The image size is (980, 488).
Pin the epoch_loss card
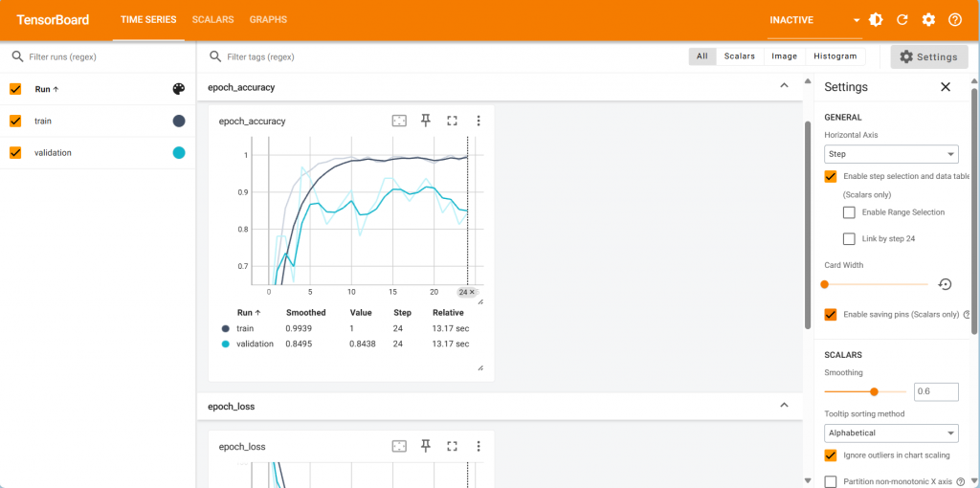[426, 446]
